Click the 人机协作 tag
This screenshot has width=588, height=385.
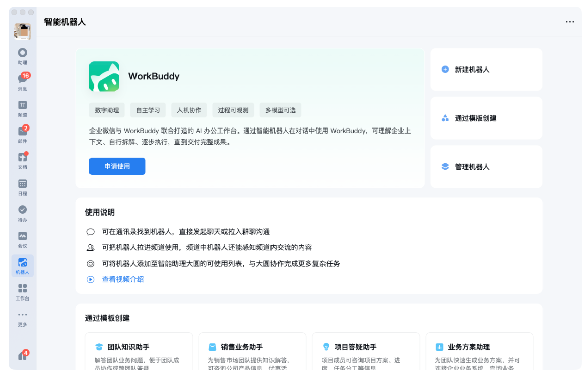(189, 110)
